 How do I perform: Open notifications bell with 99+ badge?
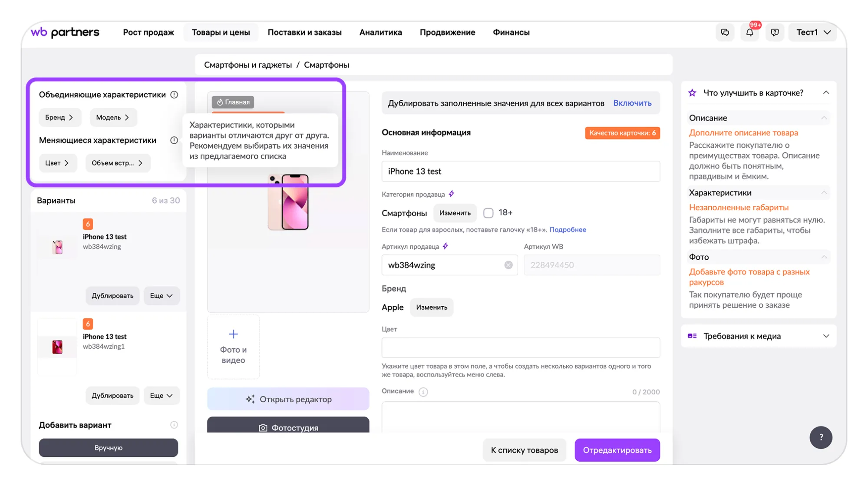[749, 32]
